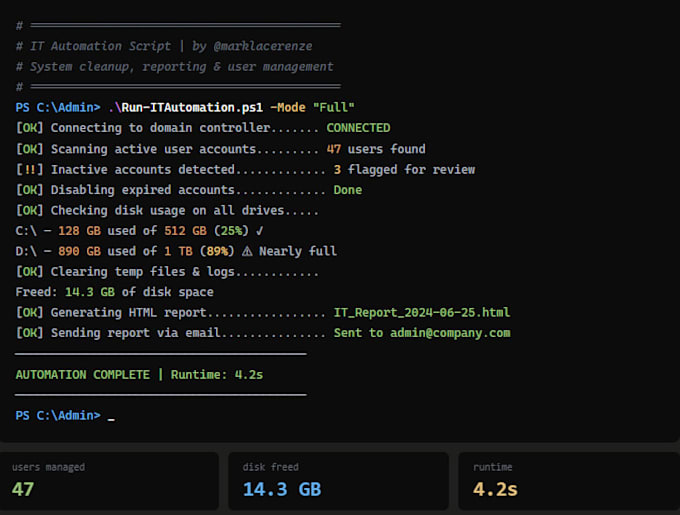Click the 47 value in users managed card
The height and width of the screenshot is (515, 680).
coord(23,489)
